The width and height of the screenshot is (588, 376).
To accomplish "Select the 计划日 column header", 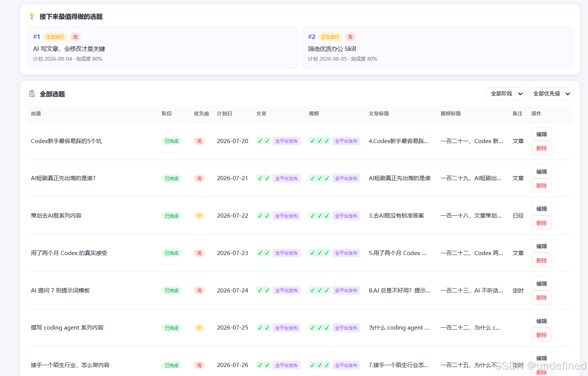I will [x=225, y=113].
